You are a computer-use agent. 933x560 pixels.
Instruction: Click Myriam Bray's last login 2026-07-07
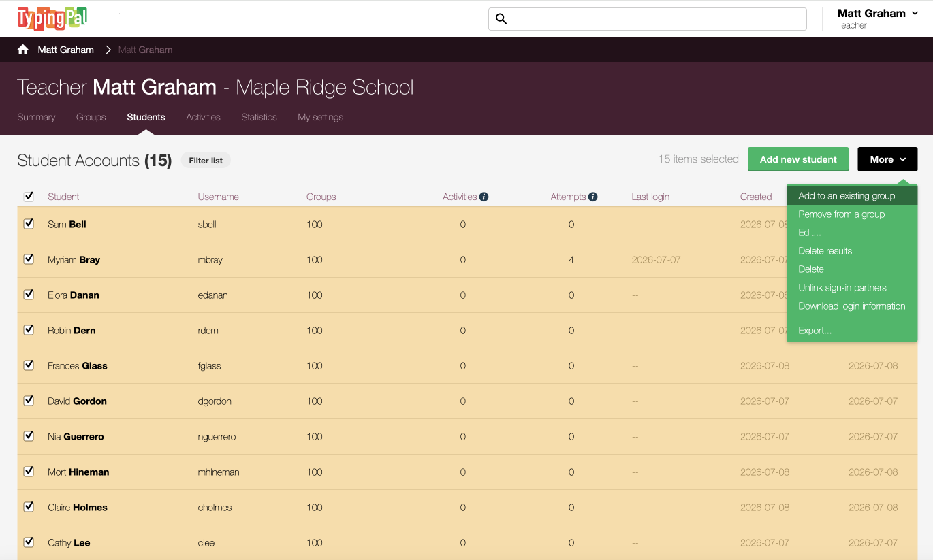[656, 259]
